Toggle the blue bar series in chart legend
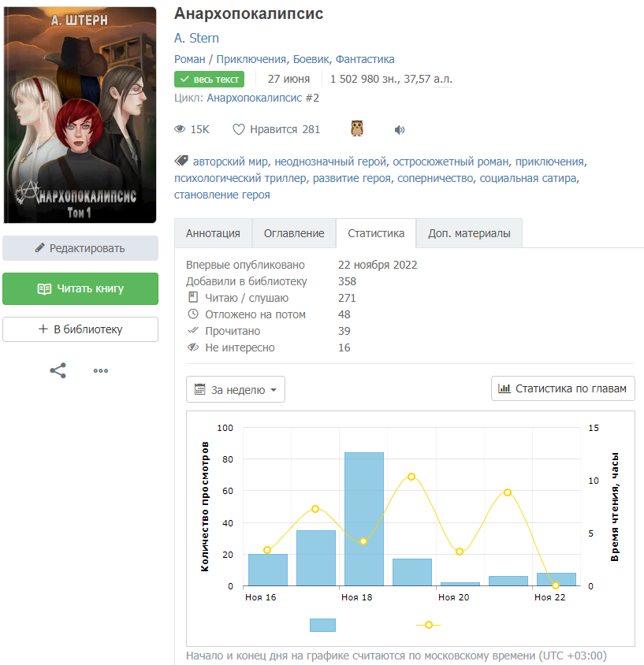 pos(322,625)
